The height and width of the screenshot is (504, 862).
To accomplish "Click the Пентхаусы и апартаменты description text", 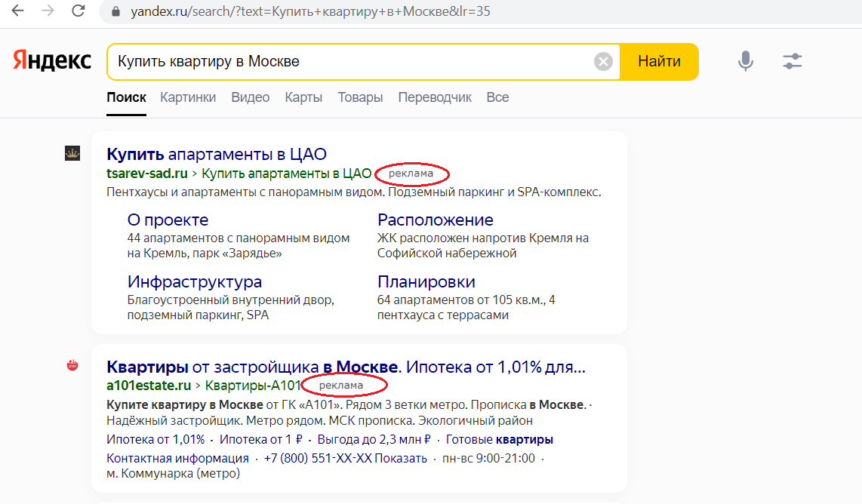I will [x=353, y=192].
